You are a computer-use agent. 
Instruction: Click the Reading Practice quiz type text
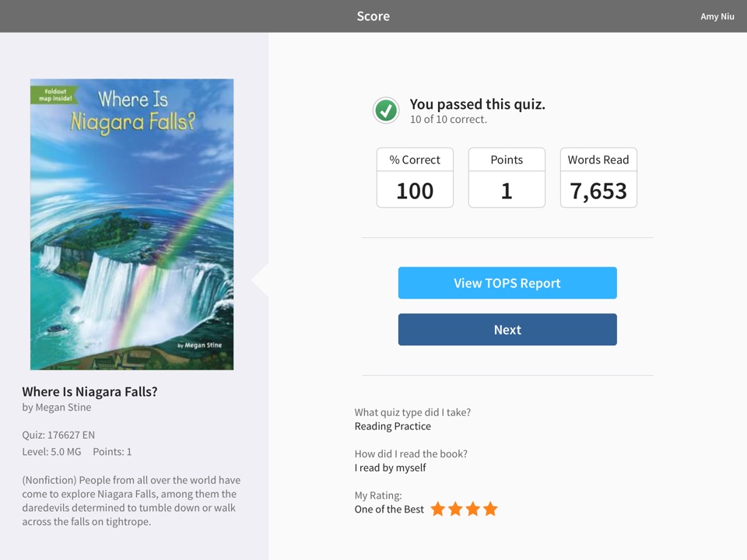pyautogui.click(x=393, y=426)
